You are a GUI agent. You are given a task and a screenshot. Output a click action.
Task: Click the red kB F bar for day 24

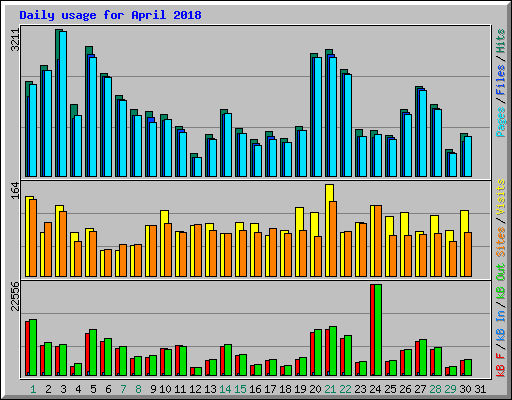(372, 330)
